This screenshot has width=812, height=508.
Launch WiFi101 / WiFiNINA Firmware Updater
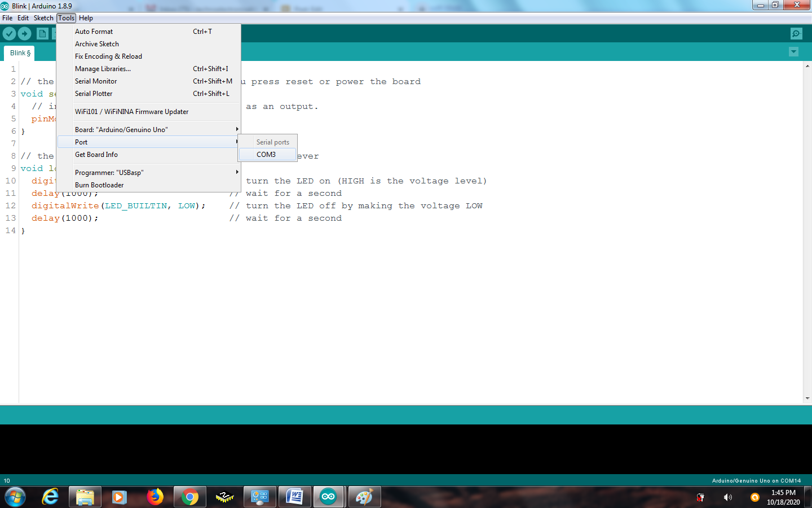149,112
